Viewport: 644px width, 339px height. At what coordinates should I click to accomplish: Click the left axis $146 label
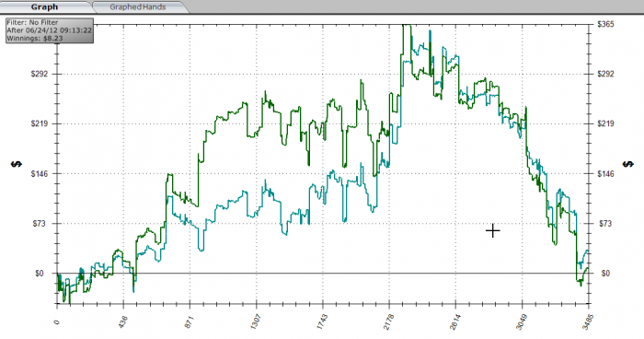[x=39, y=173]
